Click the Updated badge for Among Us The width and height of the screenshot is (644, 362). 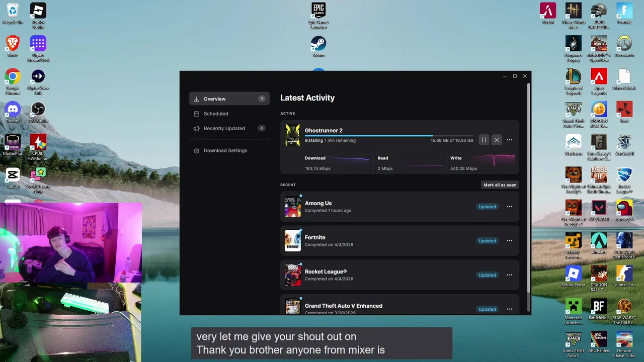tap(487, 207)
